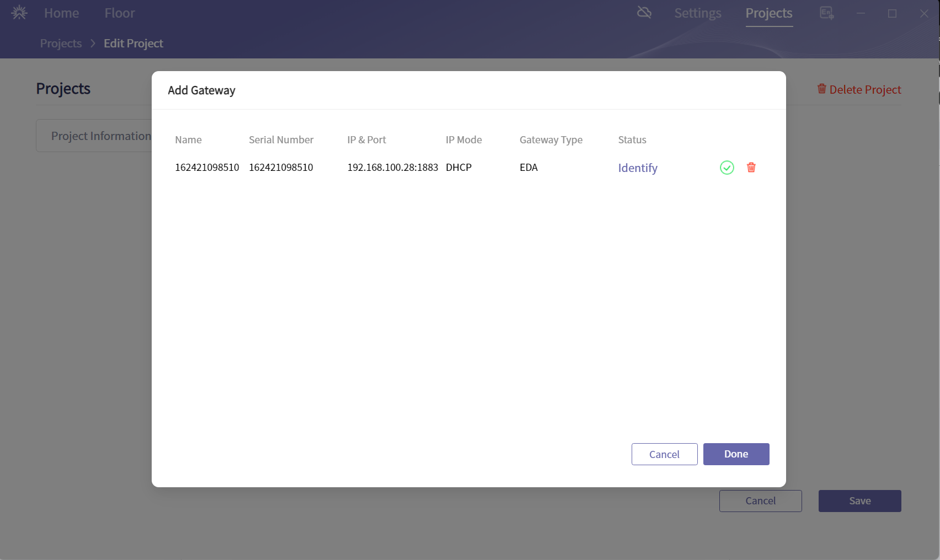The height and width of the screenshot is (560, 940).
Task: Go to the Floor menu
Action: pos(120,13)
